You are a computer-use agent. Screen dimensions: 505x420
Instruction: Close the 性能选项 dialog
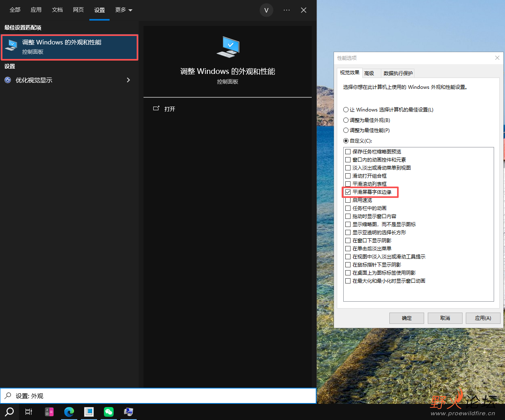[497, 58]
